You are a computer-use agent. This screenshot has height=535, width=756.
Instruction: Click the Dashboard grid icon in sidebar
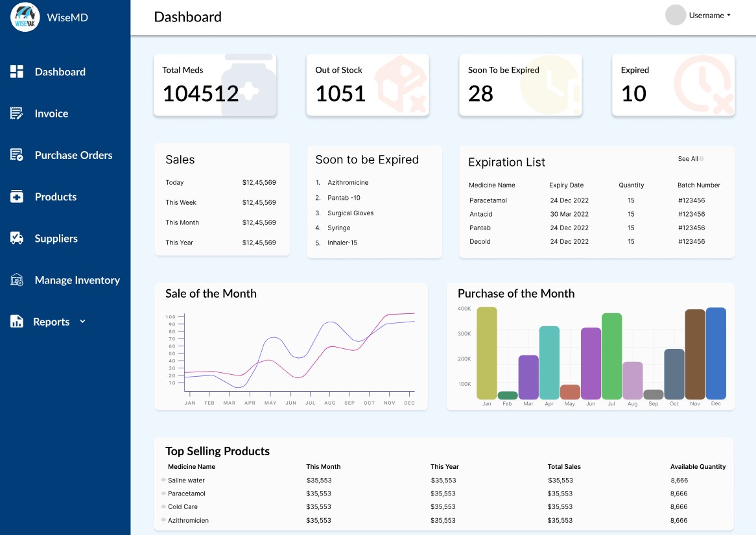(x=17, y=72)
